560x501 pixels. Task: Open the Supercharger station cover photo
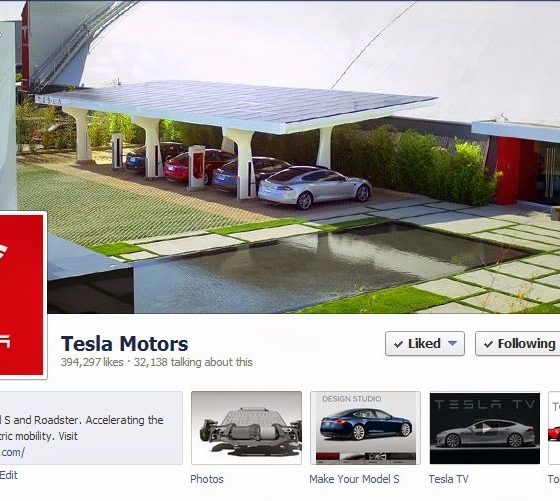tap(304, 157)
